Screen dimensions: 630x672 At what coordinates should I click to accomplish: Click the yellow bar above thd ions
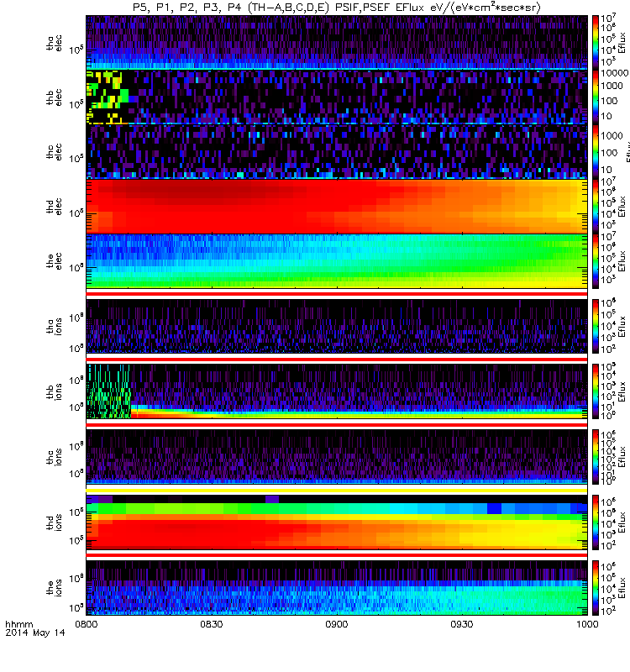[x=337, y=491]
